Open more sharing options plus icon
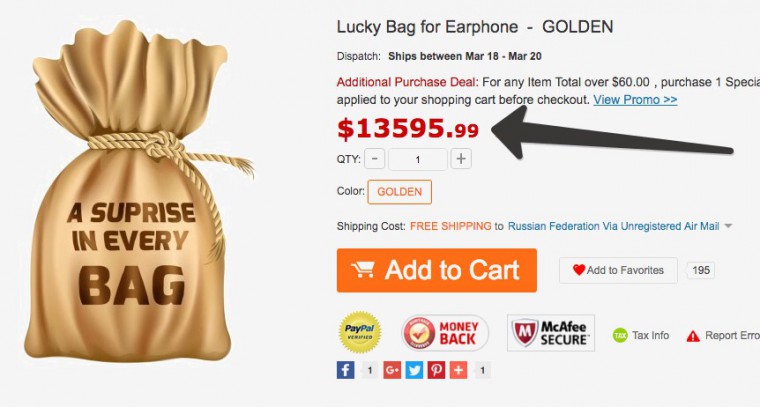Image resolution: width=760 pixels, height=407 pixels. 459,370
